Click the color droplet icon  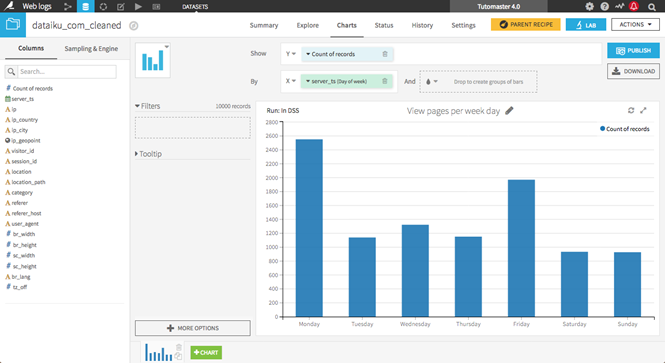pyautogui.click(x=428, y=81)
